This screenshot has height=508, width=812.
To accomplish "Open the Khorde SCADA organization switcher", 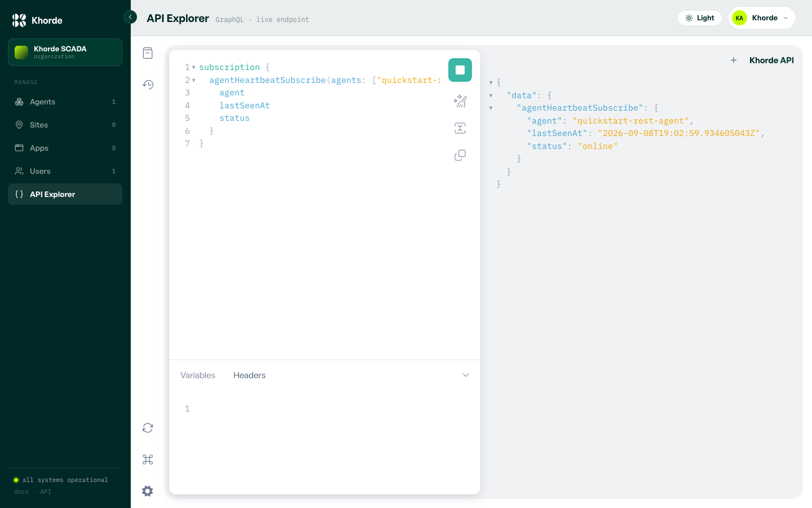I will click(x=65, y=52).
